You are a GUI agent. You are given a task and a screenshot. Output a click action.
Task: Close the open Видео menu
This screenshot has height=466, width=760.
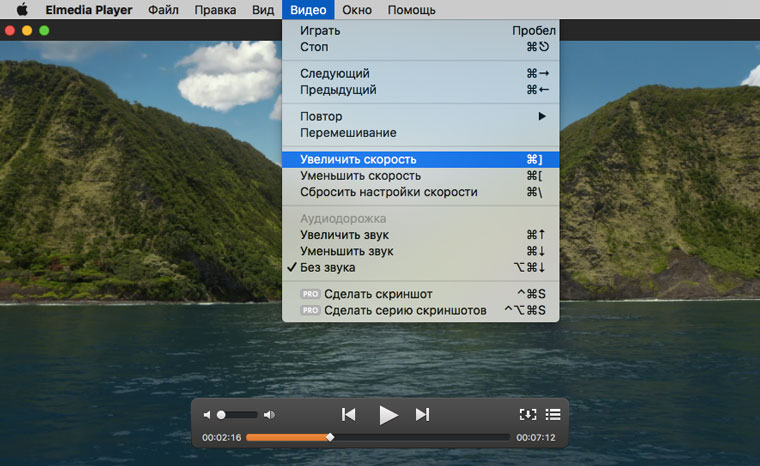(308, 10)
